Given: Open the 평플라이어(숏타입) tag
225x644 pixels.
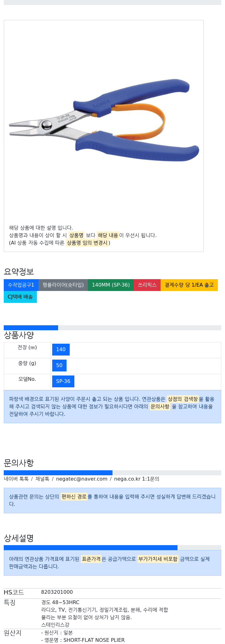Looking at the screenshot, I should pyautogui.click(x=63, y=285).
